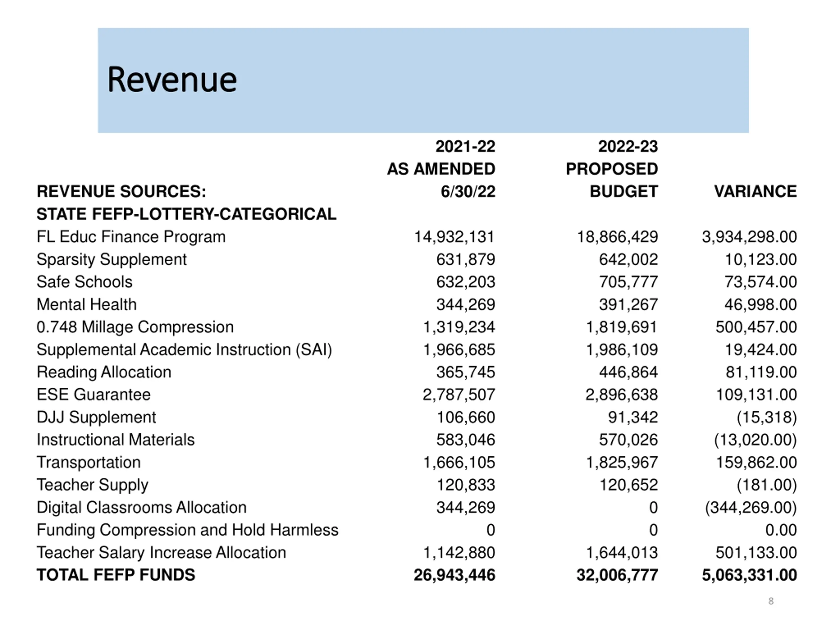Select value 1,986,109
Image resolution: width=840 pixels, height=630 pixels.
click(x=622, y=350)
